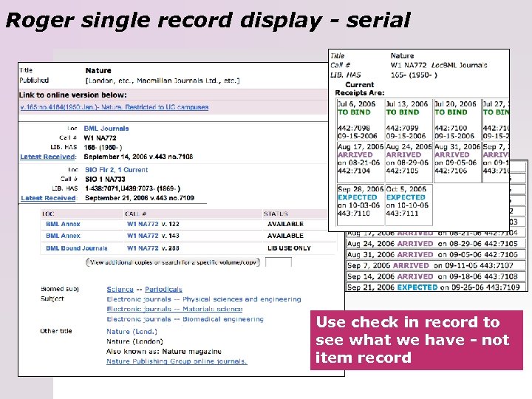Open the v.165 Nature online version link
This screenshot has width=532, height=399.
point(115,107)
